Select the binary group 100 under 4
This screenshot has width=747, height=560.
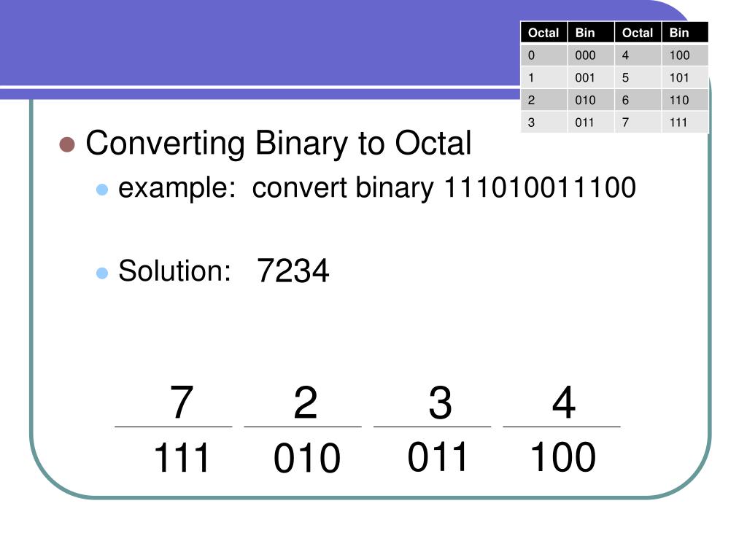coord(563,456)
